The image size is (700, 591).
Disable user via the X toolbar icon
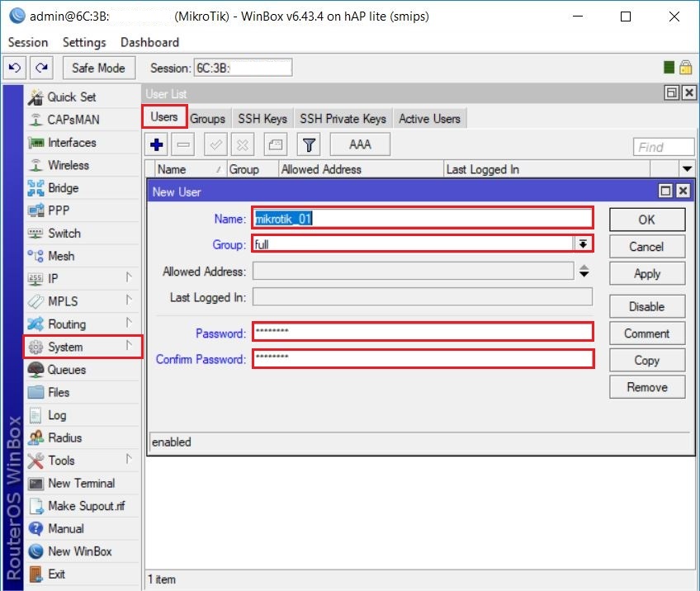click(242, 144)
